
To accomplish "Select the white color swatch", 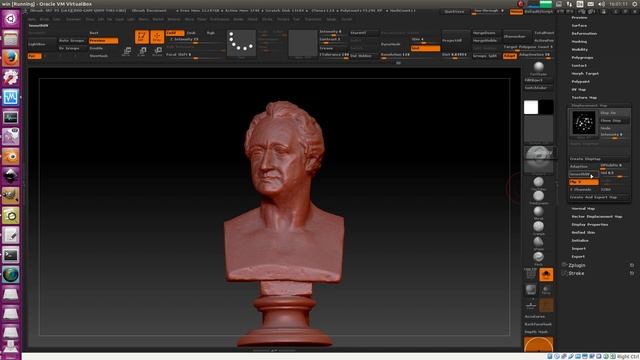I will pos(531,107).
